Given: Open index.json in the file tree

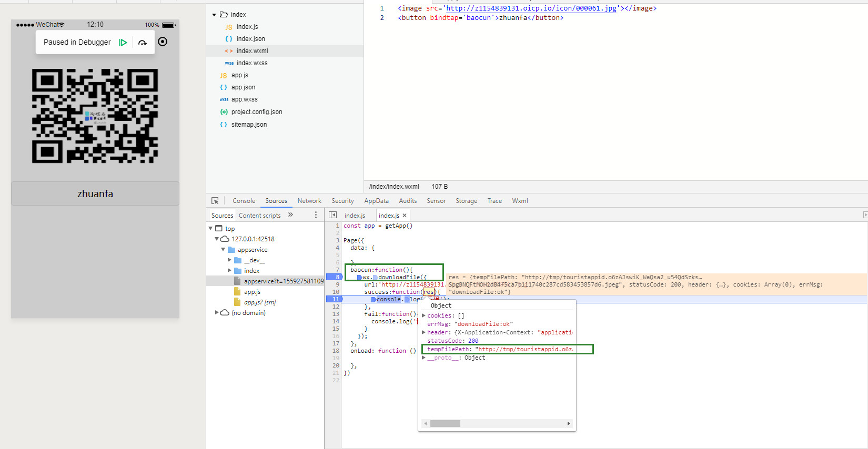Looking at the screenshot, I should point(250,39).
